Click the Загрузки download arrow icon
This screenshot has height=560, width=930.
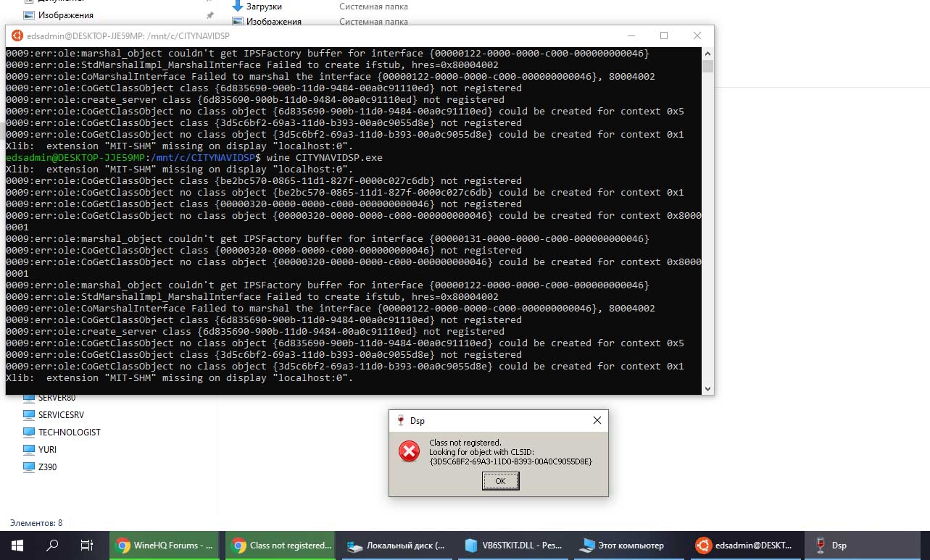pyautogui.click(x=237, y=6)
